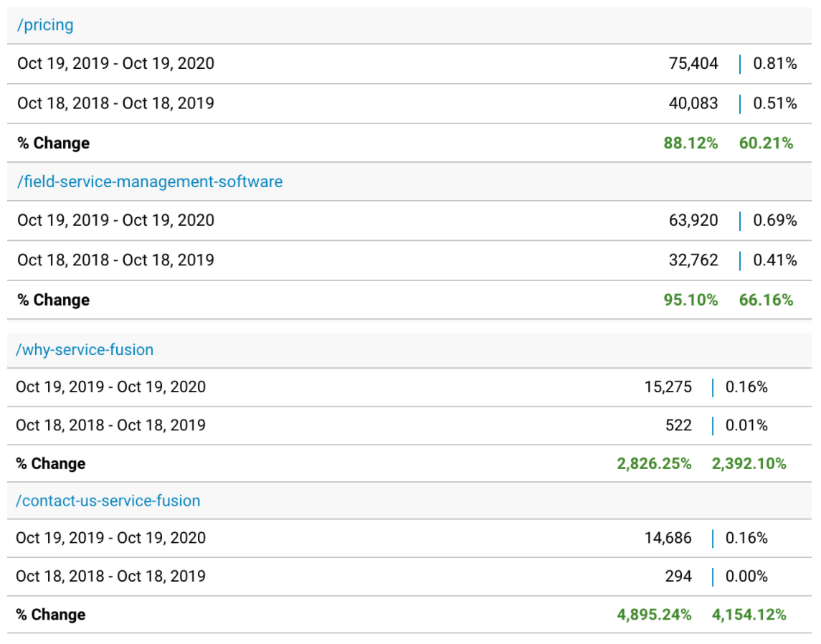Viewport: 821px width, 644px height.
Task: Click the 2019-2020 date range under /field-service-management-software
Action: (x=115, y=220)
